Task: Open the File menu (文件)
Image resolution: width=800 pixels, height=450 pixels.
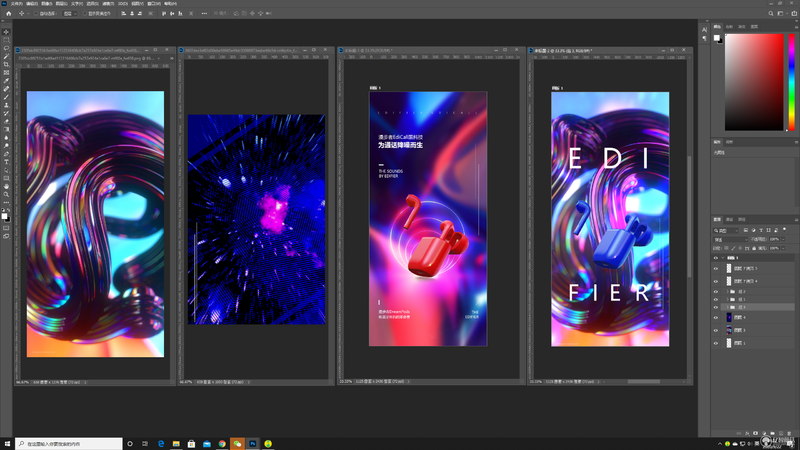Action: (x=16, y=4)
